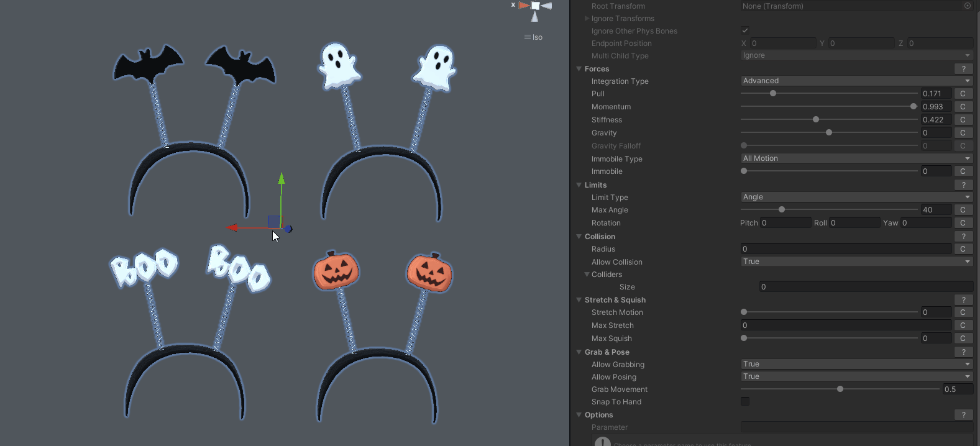This screenshot has width=980, height=446.
Task: Toggle Iso projection mode label
Action: pos(534,37)
